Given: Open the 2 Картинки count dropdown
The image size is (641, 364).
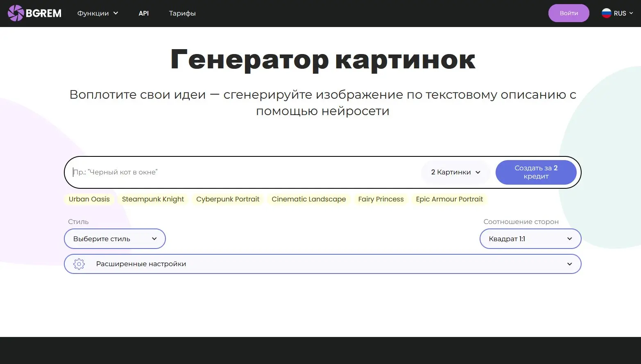Looking at the screenshot, I should coord(455,172).
